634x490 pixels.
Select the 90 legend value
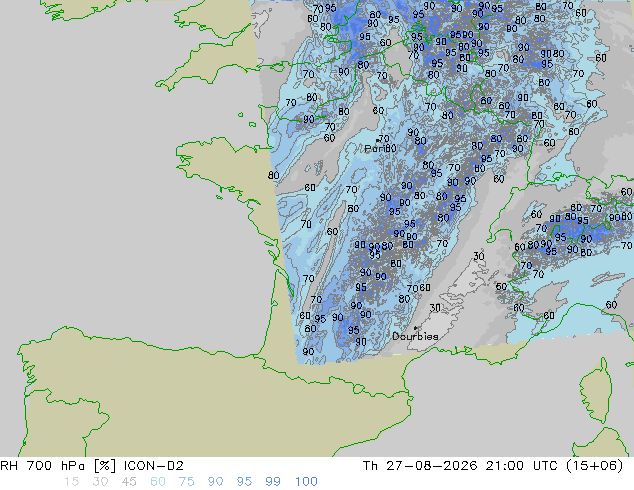(x=215, y=482)
